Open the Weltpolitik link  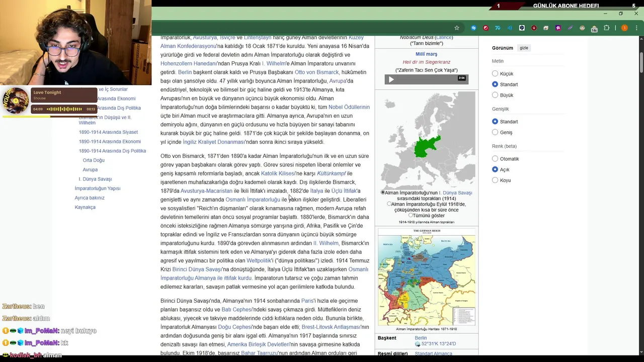coord(259,261)
